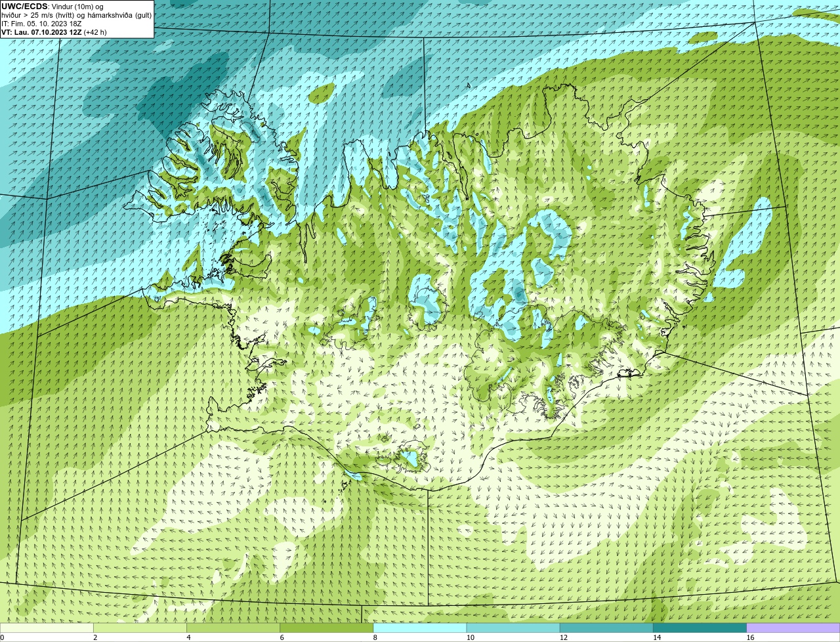This screenshot has height=642, width=840.
Task: Click the "UWC/ECDS: Vindur (10m) og" title line
Action: 52,7
